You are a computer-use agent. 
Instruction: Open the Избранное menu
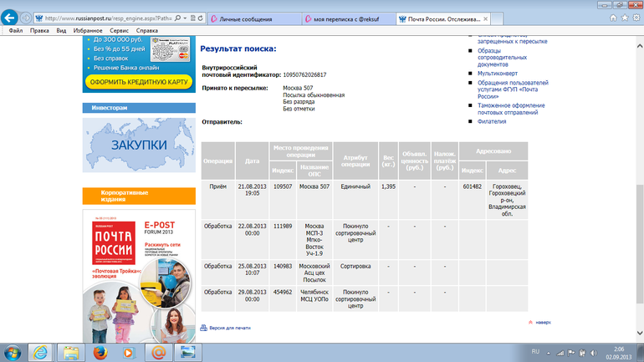[88, 31]
